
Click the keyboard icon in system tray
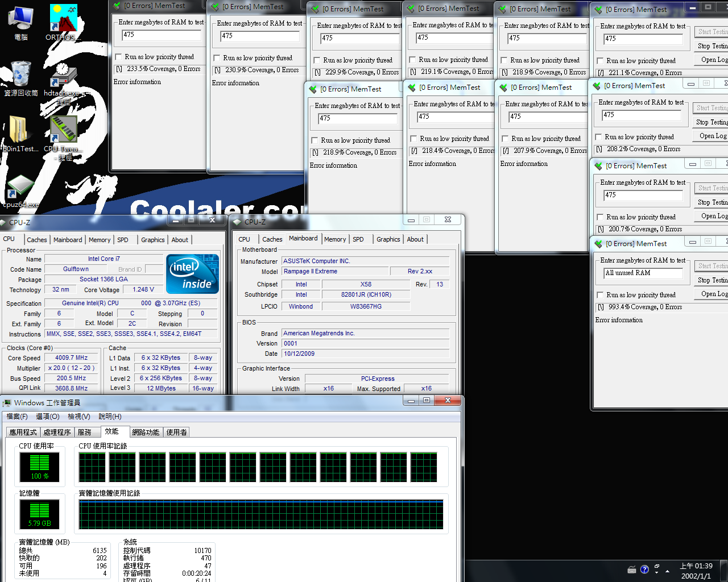pos(632,569)
